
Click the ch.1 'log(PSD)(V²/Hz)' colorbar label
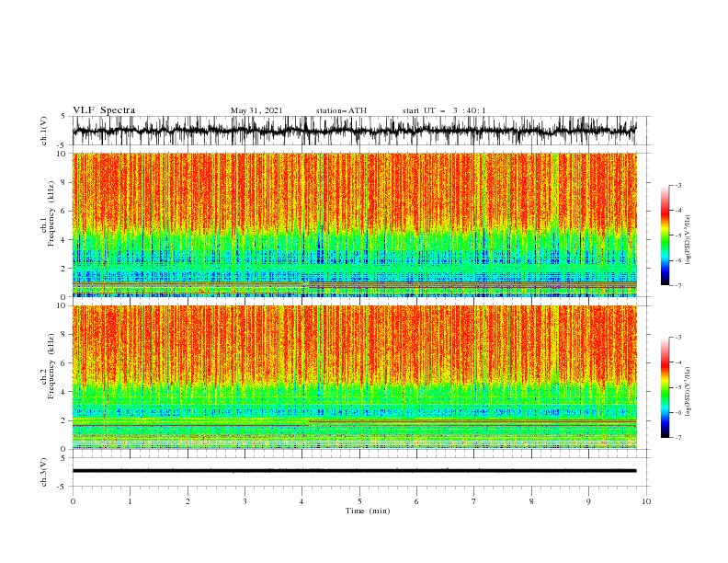tap(688, 240)
